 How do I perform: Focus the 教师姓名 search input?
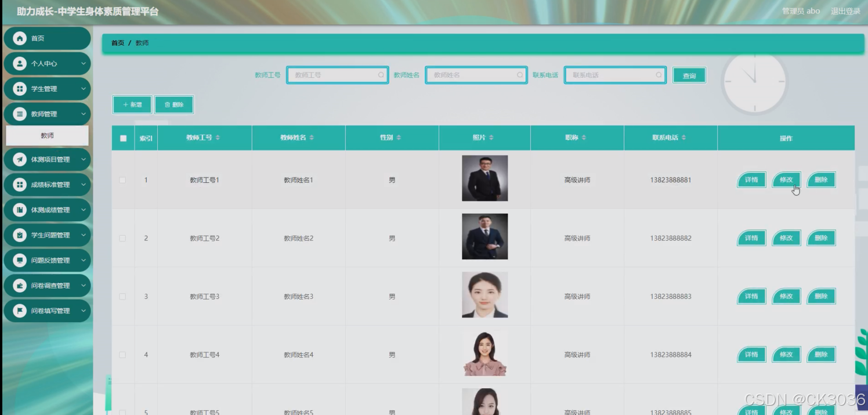[476, 75]
